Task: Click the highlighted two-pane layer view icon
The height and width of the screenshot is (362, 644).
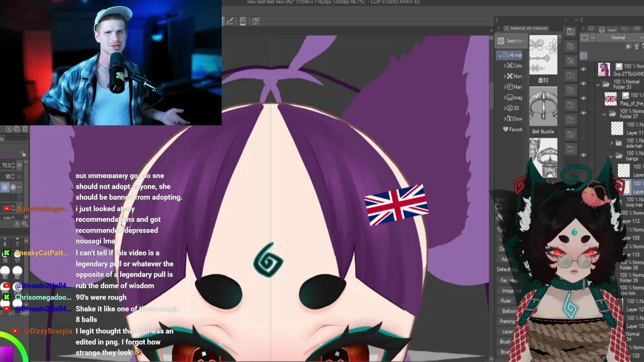Action: (583, 56)
